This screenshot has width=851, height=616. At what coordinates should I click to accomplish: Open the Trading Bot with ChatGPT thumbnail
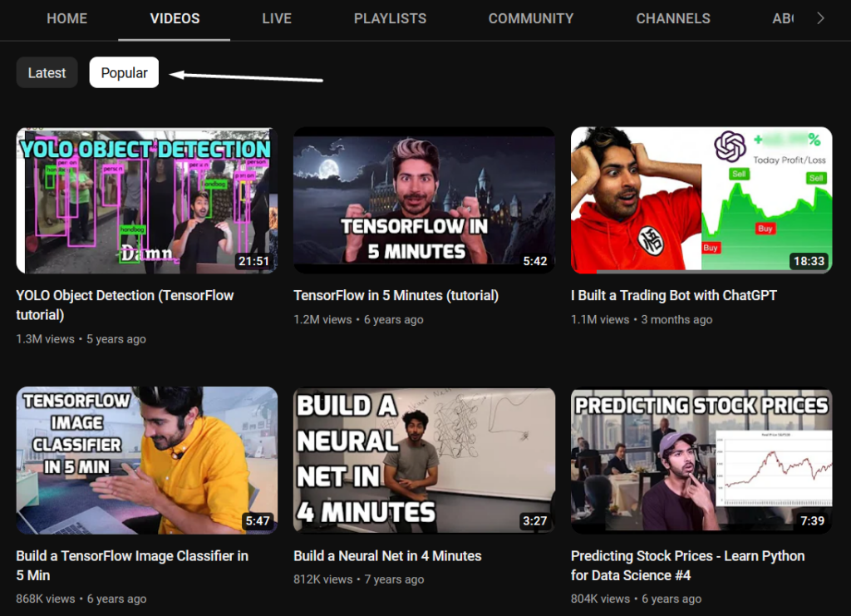(701, 200)
